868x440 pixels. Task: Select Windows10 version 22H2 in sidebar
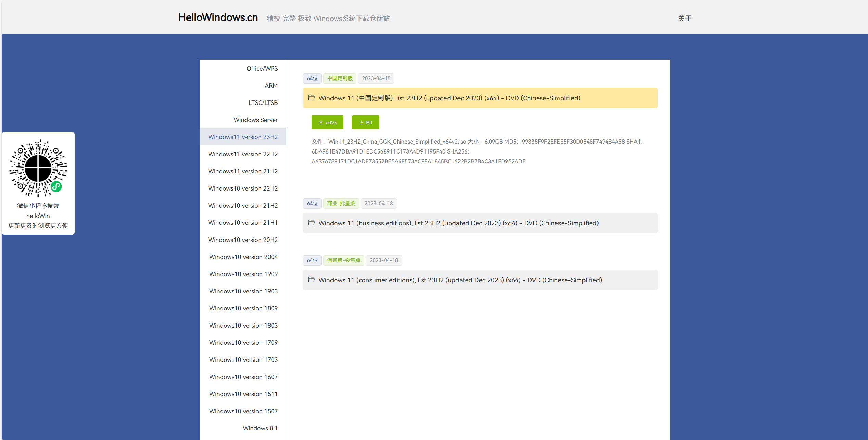coord(243,188)
